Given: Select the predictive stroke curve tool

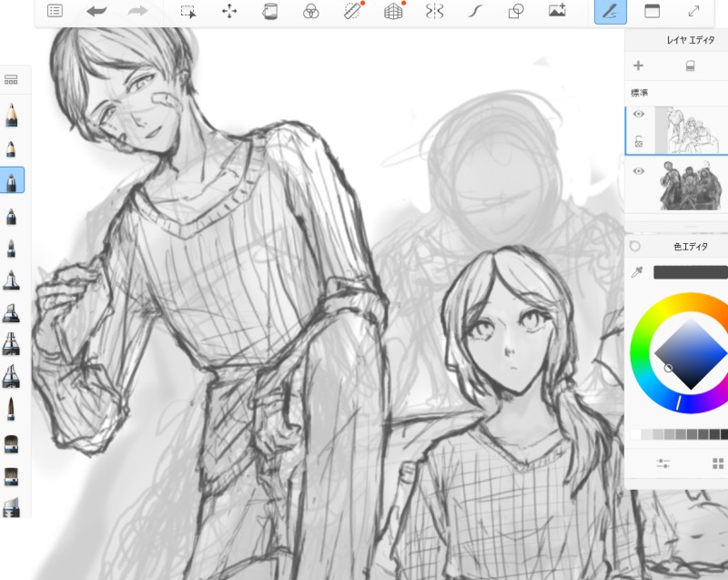Looking at the screenshot, I should (475, 11).
